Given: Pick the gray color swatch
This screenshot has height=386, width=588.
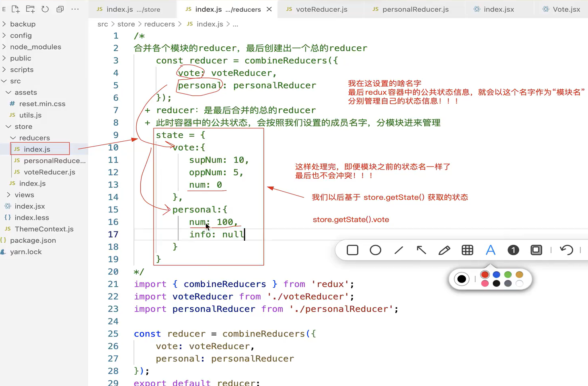Looking at the screenshot, I should click(x=508, y=284).
